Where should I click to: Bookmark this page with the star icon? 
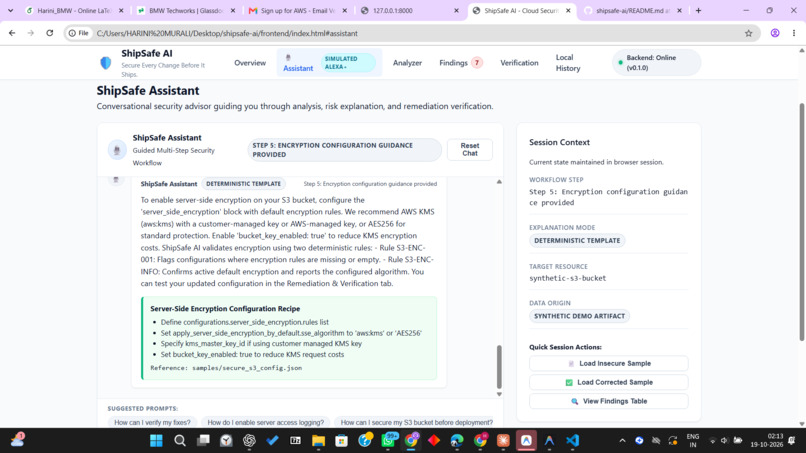[x=748, y=33]
